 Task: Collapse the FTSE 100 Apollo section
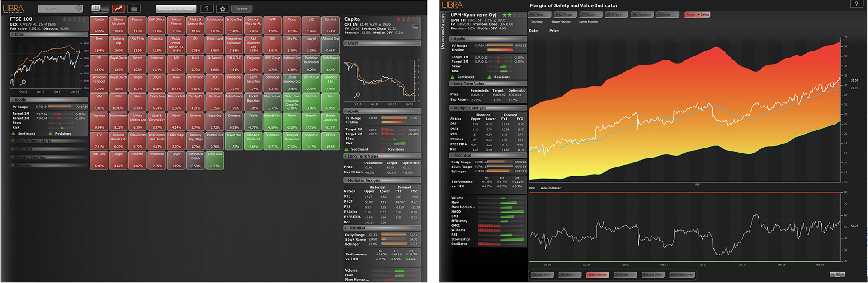pyautogui.click(x=49, y=100)
